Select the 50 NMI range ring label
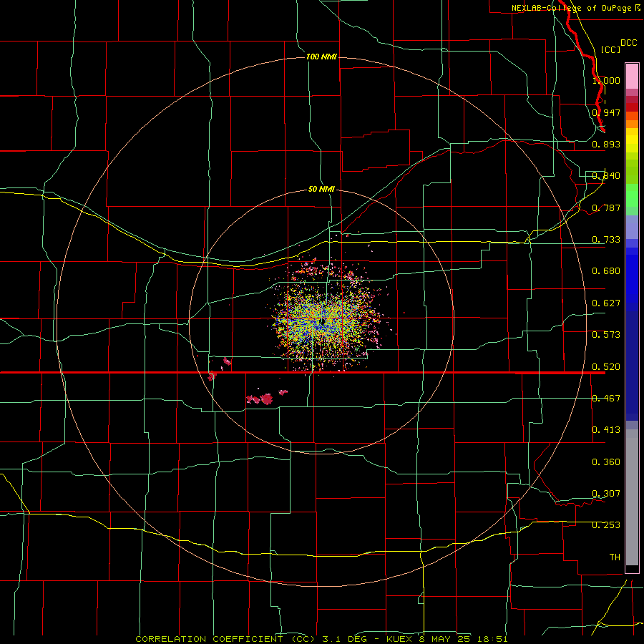The height and width of the screenshot is (644, 644). point(321,189)
